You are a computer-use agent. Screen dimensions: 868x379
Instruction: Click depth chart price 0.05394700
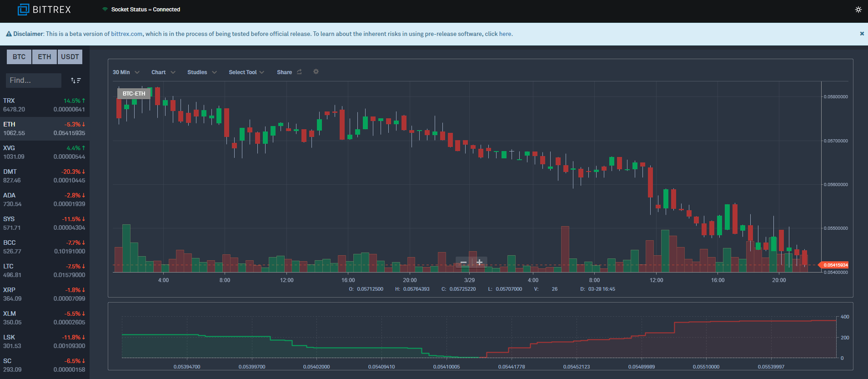(187, 367)
